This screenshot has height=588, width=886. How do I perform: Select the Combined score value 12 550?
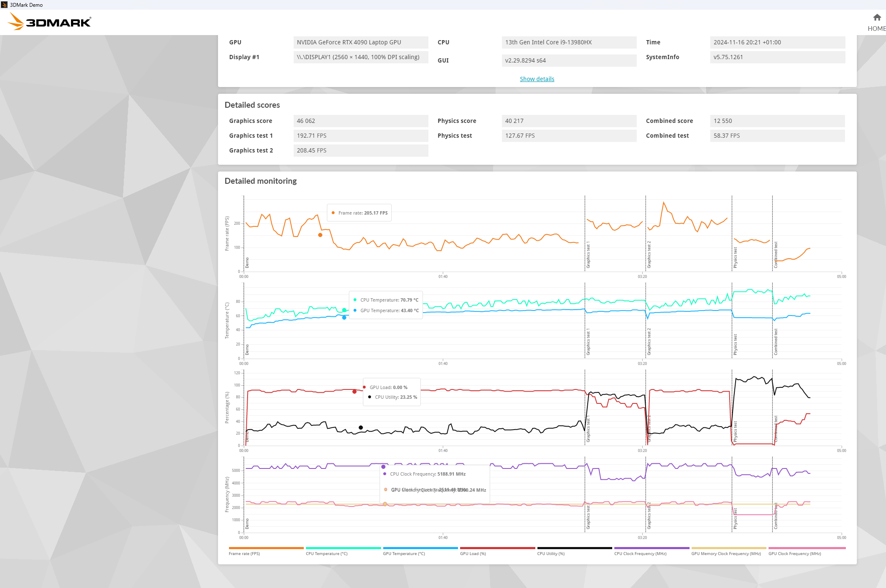(777, 121)
